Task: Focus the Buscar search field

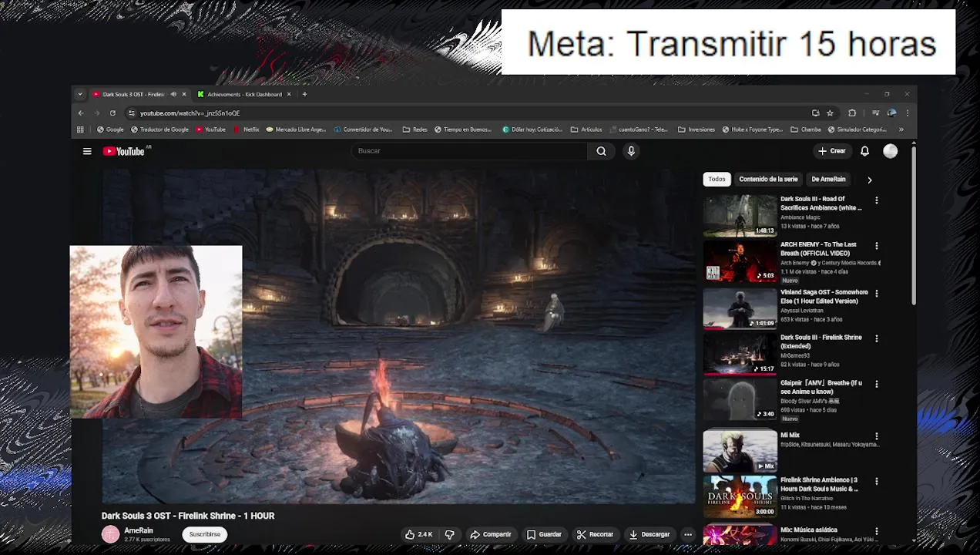Action: (x=470, y=151)
